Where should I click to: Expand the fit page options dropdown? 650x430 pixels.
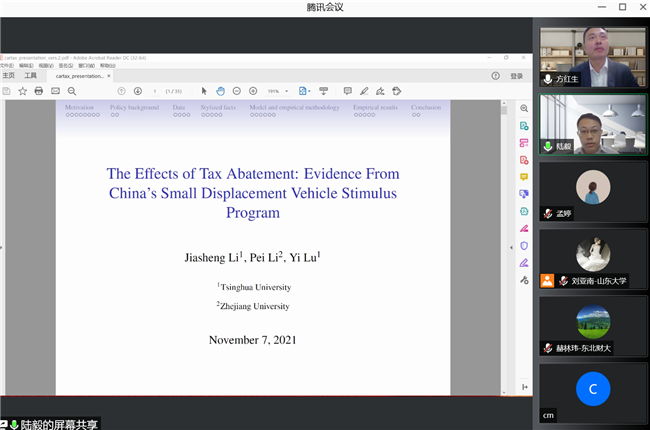pos(305,91)
